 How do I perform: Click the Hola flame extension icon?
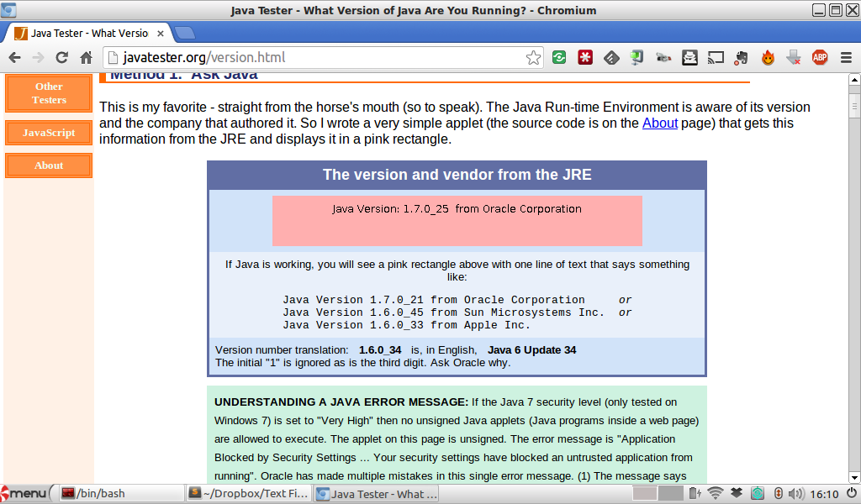coord(768,57)
